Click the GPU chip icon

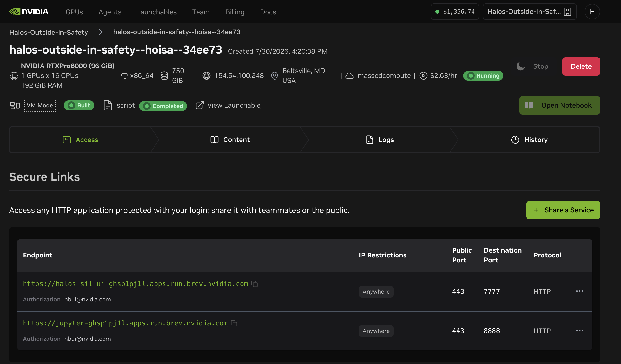point(14,75)
